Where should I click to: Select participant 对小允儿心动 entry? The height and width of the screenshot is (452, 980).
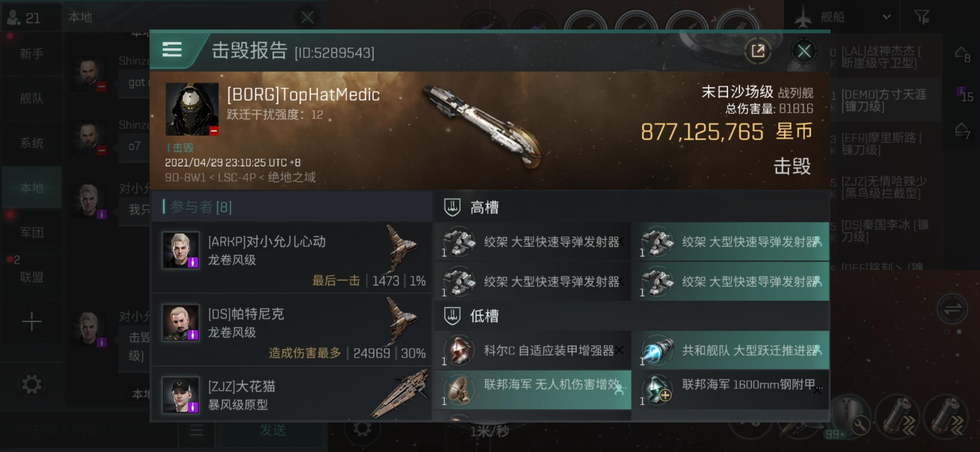[291, 257]
